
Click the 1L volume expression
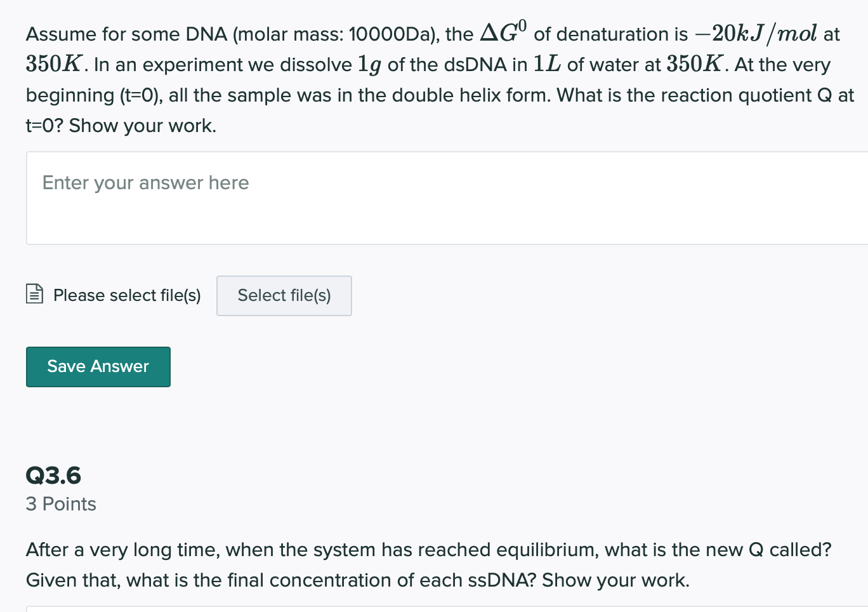[547, 64]
